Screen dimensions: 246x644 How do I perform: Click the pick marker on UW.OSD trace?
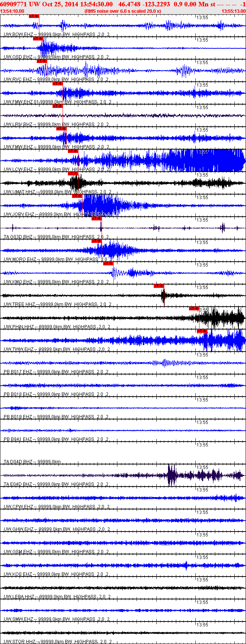pos(38,38)
